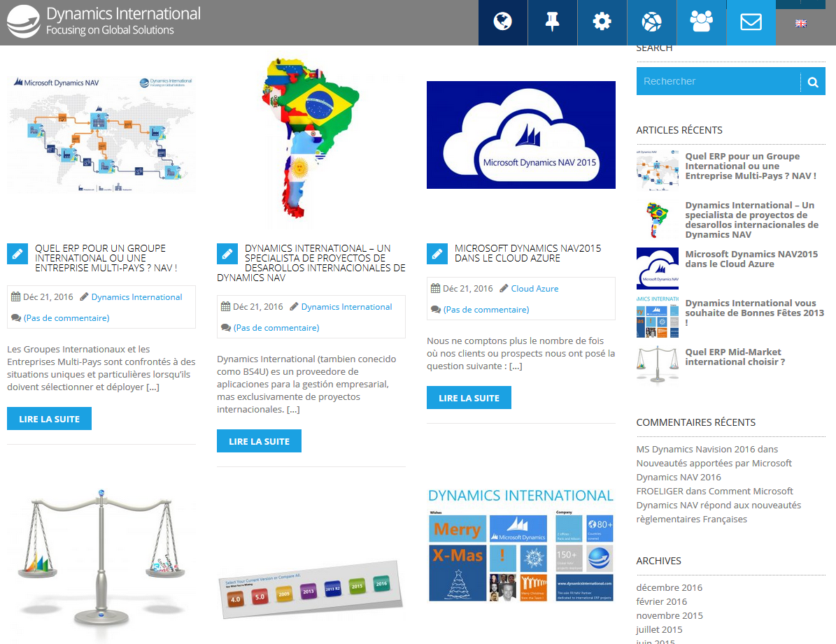Open the gear settings icon in header
Image resolution: width=836 pixels, height=644 pixels.
click(x=602, y=22)
